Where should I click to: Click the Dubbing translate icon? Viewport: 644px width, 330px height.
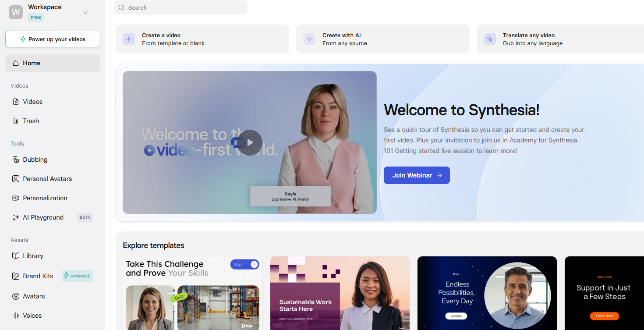[x=16, y=160]
